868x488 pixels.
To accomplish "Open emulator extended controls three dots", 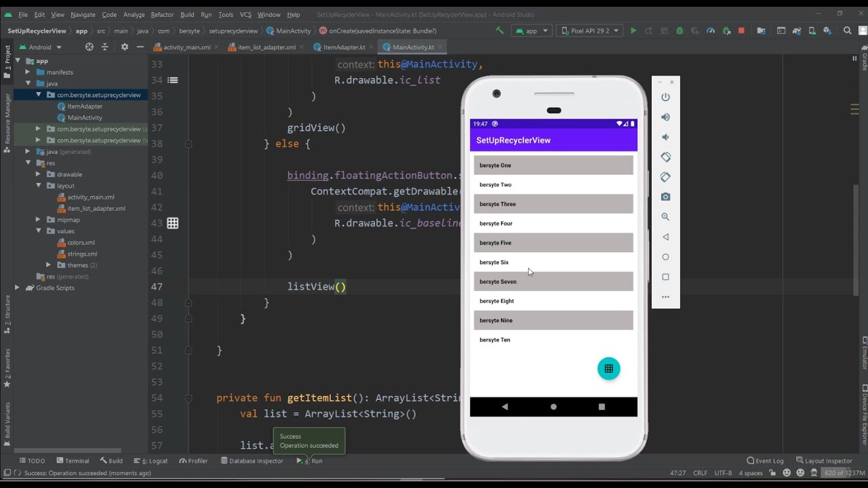I will (665, 297).
